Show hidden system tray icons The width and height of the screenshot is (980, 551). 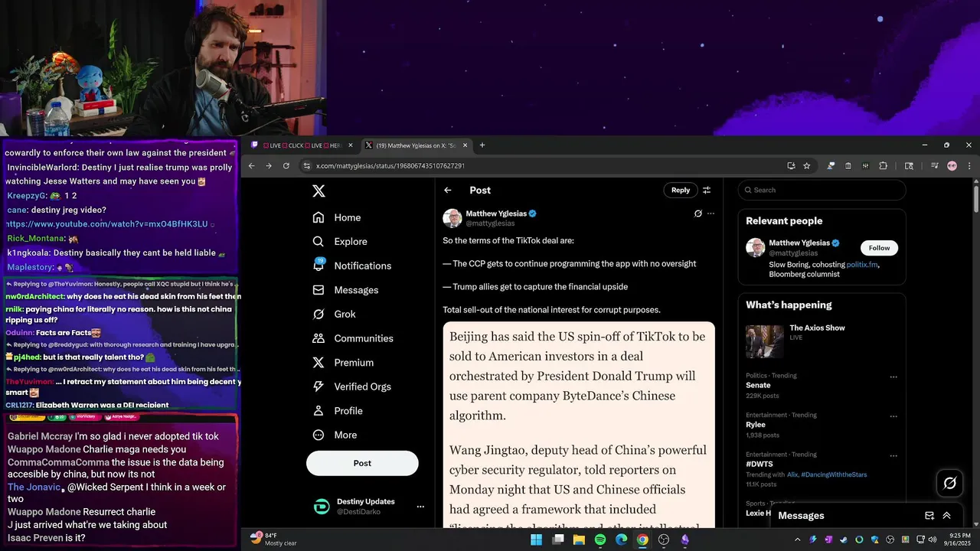(797, 540)
